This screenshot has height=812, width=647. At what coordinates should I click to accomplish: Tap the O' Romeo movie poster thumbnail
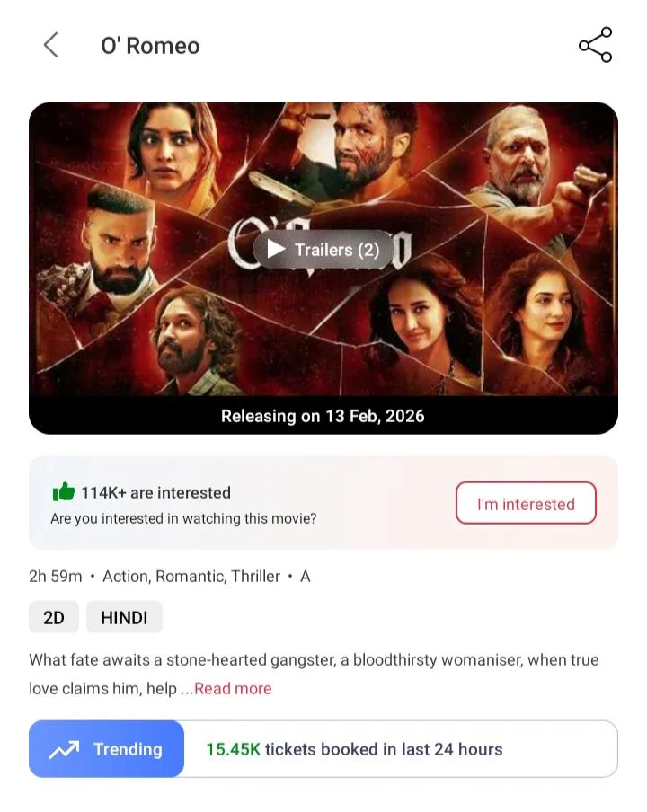323,249
